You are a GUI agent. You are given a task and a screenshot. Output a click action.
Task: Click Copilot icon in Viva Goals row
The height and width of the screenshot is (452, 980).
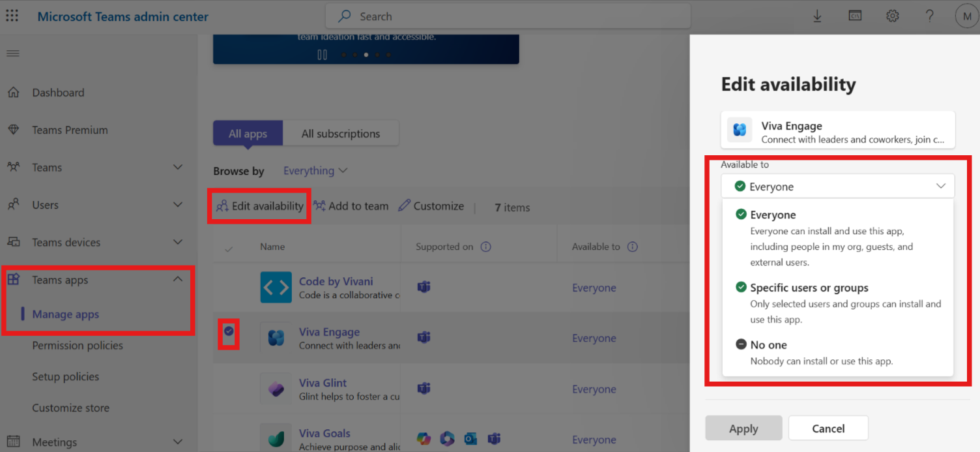424,439
